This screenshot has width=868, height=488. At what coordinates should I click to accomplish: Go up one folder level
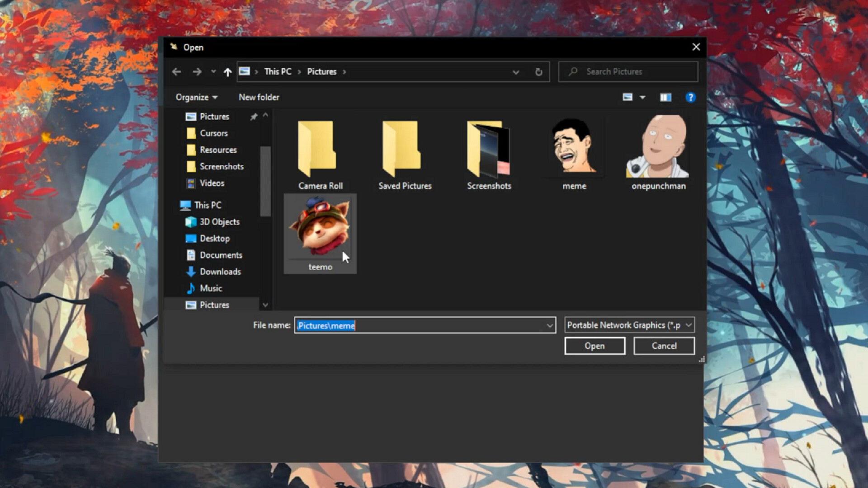point(227,71)
